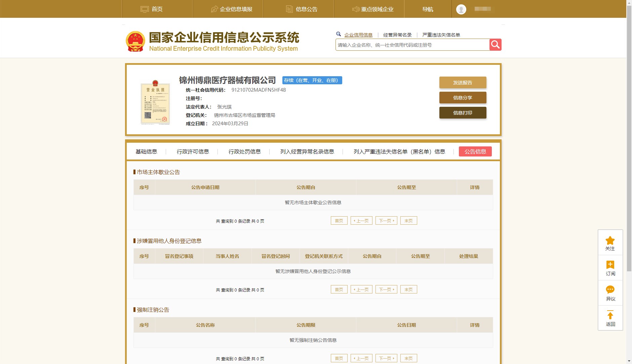
Task: Open 重点领域企业 menu item
Action: point(372,9)
